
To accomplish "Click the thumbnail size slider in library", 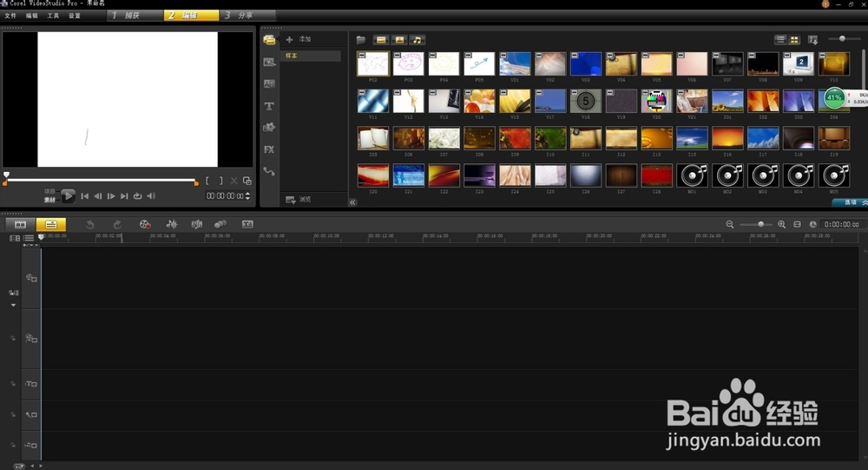I will (843, 39).
